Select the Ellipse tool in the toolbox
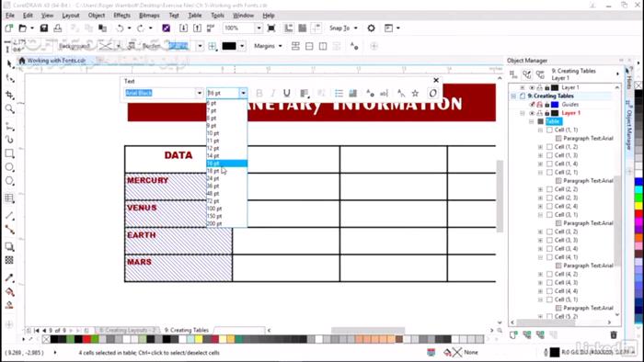Image resolution: width=644 pixels, height=362 pixels. pos(10,167)
